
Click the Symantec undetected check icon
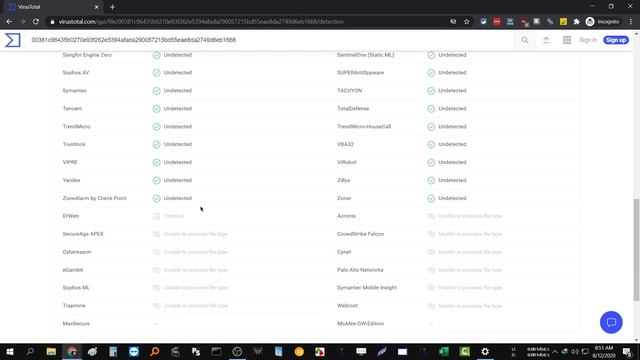[x=156, y=91]
